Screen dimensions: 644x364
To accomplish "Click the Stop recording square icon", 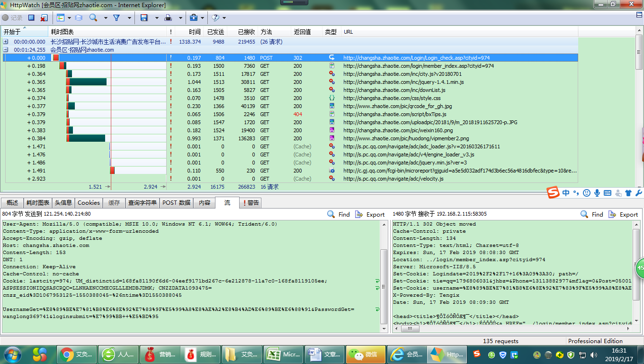I will (x=31, y=18).
